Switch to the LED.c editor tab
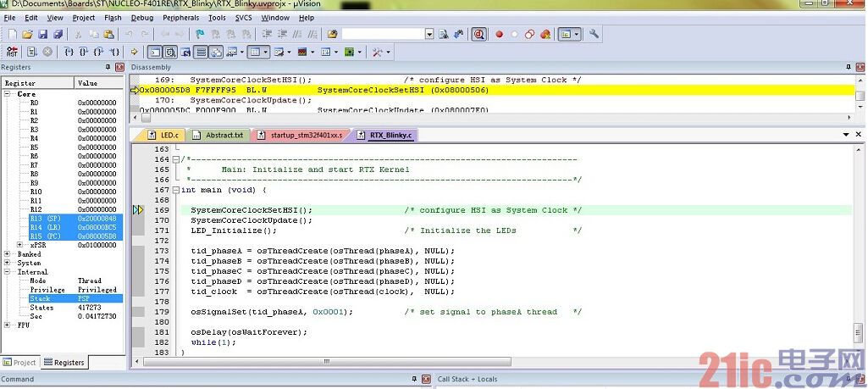Viewport: 868px width, 389px height. pyautogui.click(x=165, y=136)
